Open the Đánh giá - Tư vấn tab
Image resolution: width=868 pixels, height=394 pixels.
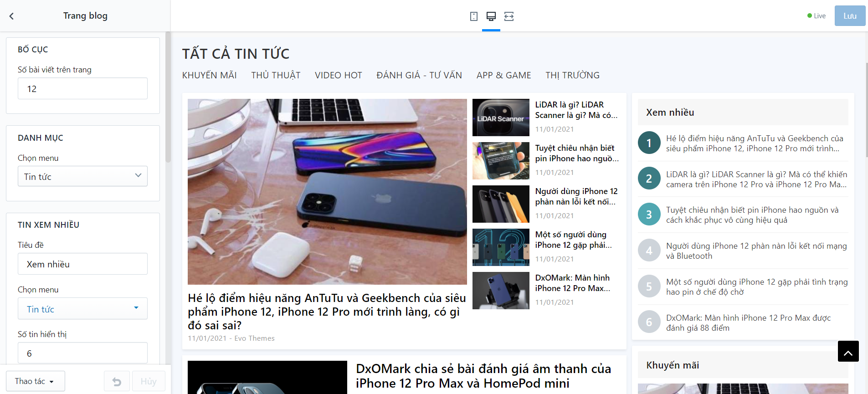point(419,75)
